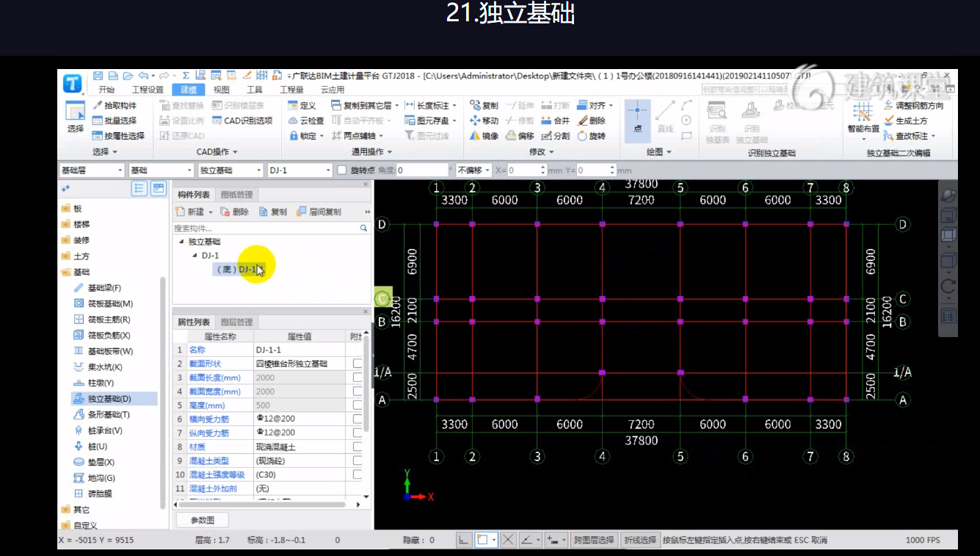Toggle 附加 checkbox for 材质 row
The width and height of the screenshot is (980, 556).
357,447
